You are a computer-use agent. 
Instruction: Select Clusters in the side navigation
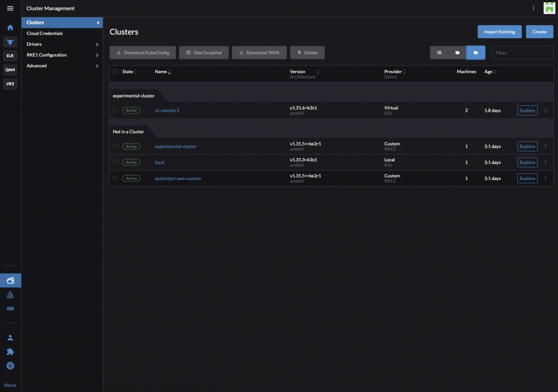62,22
